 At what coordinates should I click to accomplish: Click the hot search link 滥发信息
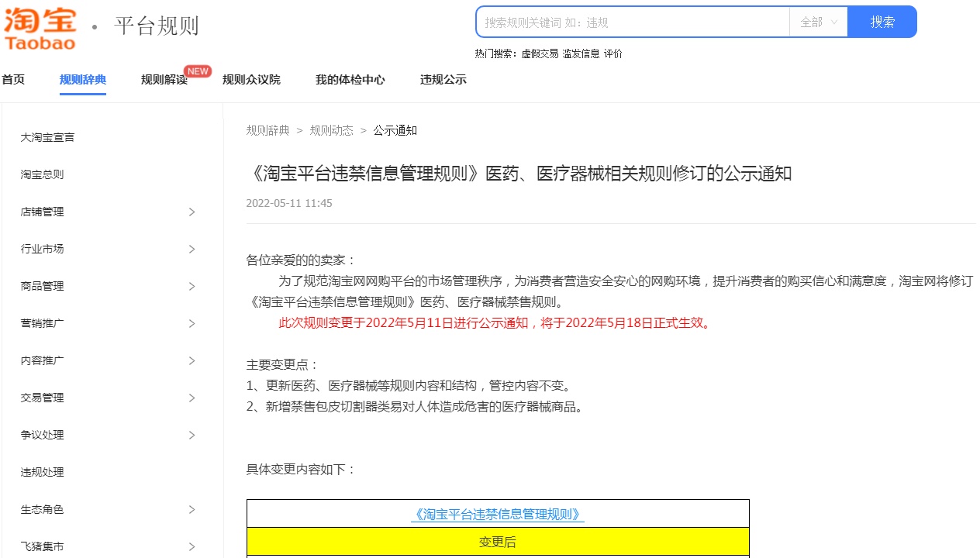(x=581, y=53)
